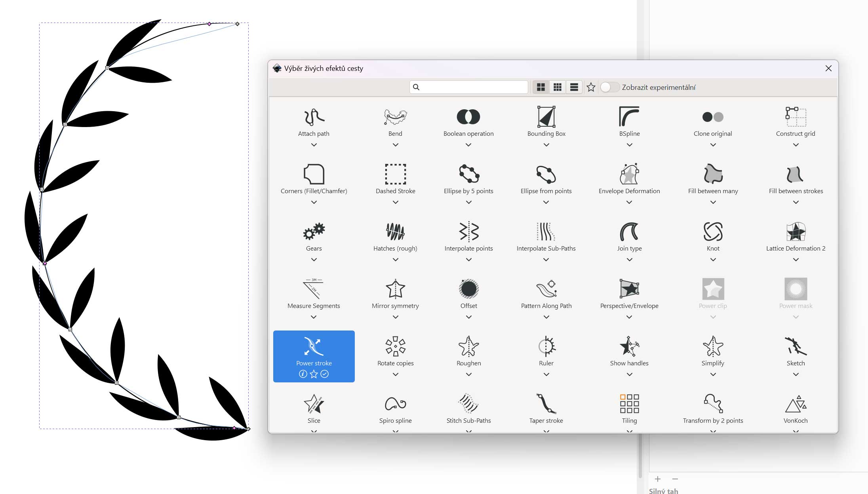Toggle favorites-only star filter in toolbar

pyautogui.click(x=591, y=87)
